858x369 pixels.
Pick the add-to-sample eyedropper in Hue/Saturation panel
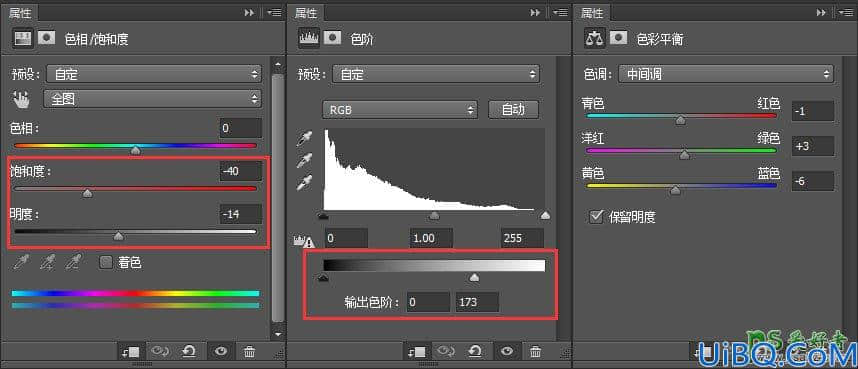click(47, 263)
